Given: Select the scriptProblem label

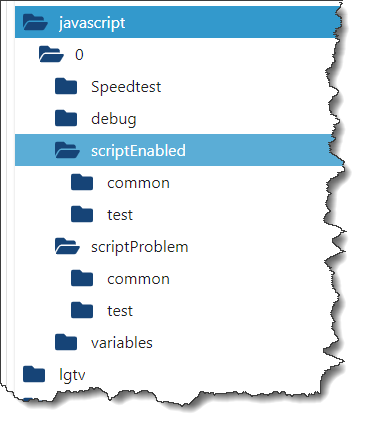Looking at the screenshot, I should (x=140, y=247).
